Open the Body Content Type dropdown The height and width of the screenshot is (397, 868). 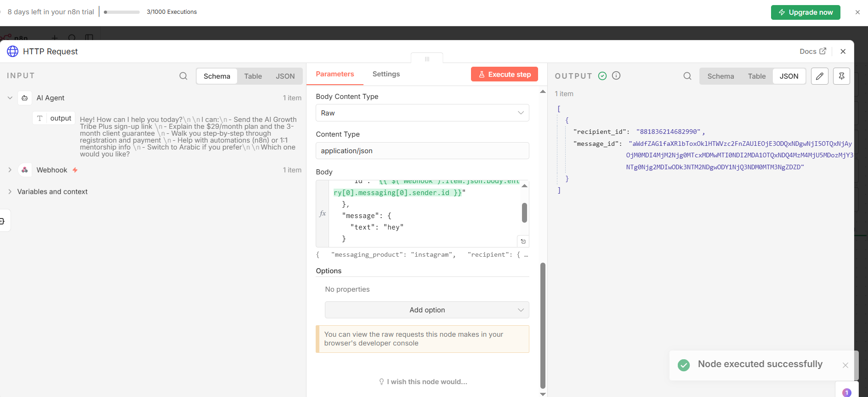(422, 113)
